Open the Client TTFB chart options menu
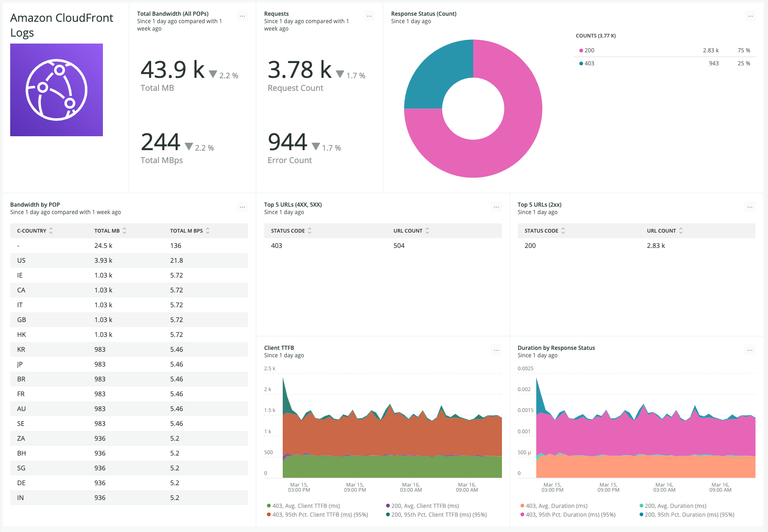The image size is (768, 532). (x=496, y=350)
